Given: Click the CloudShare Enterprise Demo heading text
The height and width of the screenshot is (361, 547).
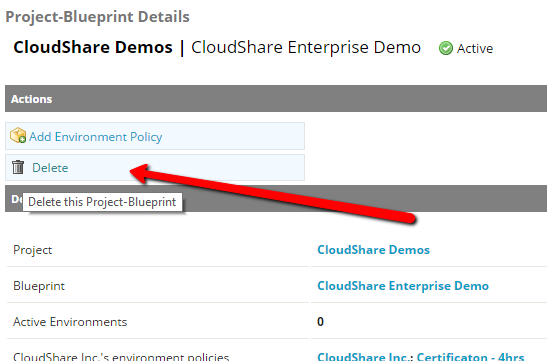Looking at the screenshot, I should (x=306, y=47).
